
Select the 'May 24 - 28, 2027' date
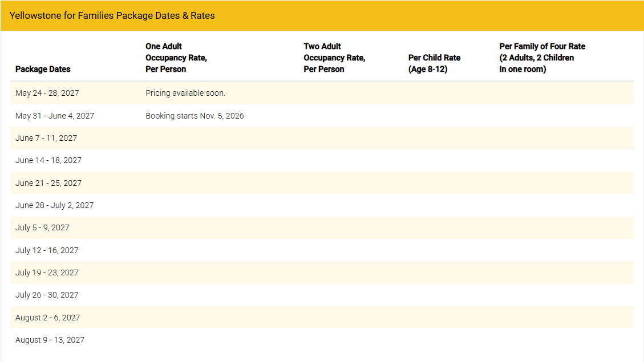click(47, 93)
